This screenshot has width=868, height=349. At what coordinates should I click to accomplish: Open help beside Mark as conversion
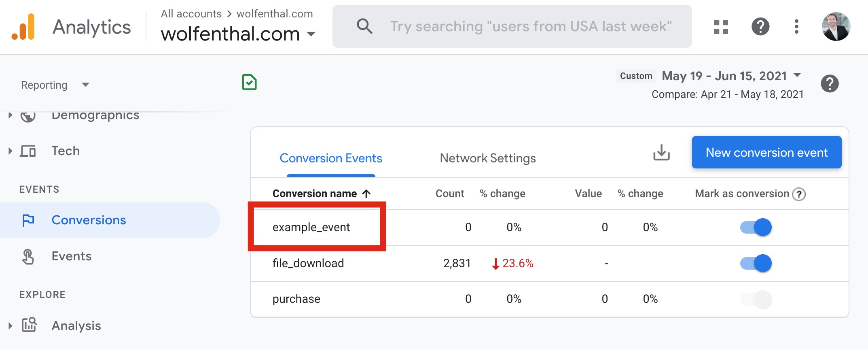pyautogui.click(x=799, y=194)
